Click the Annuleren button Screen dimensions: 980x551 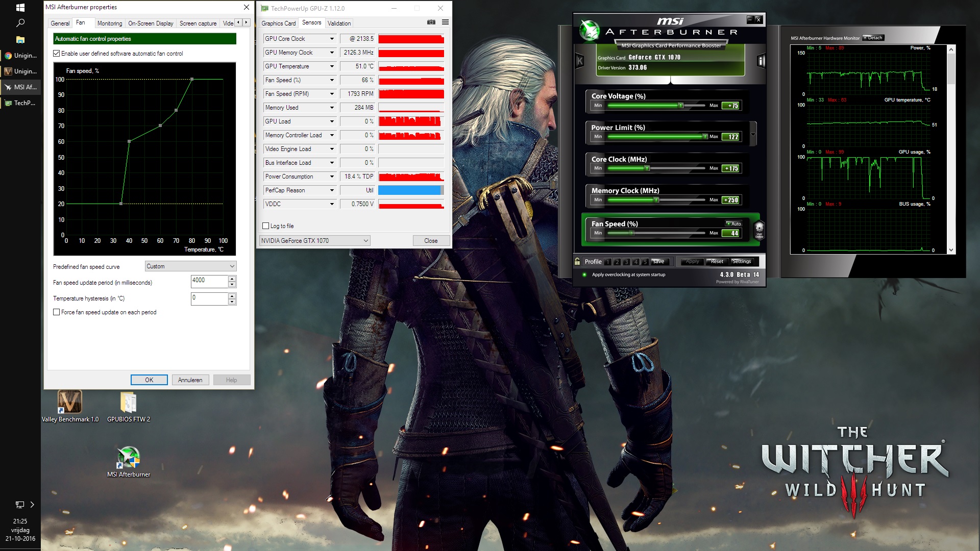(190, 380)
